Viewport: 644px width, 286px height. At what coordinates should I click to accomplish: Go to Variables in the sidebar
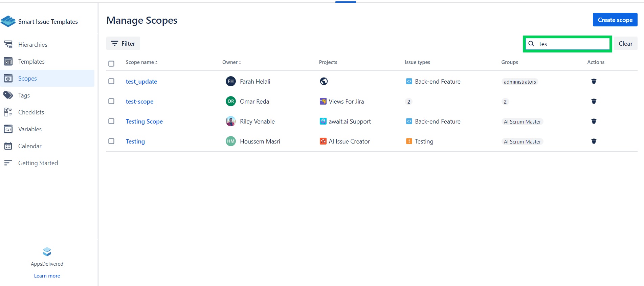[30, 129]
